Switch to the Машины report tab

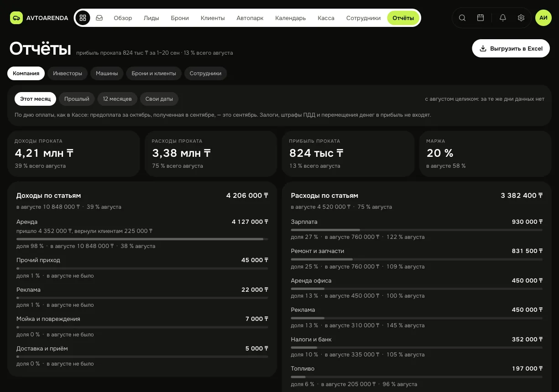[107, 73]
